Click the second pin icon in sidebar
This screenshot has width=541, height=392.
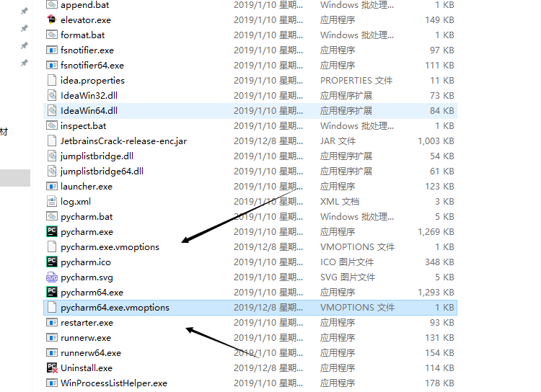click(x=24, y=28)
